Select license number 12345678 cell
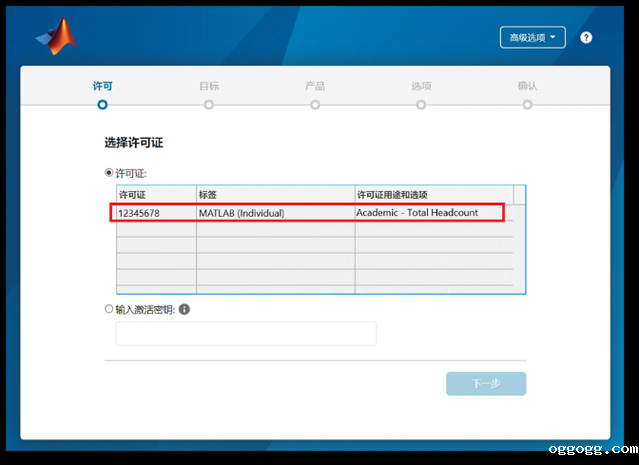 tap(156, 213)
